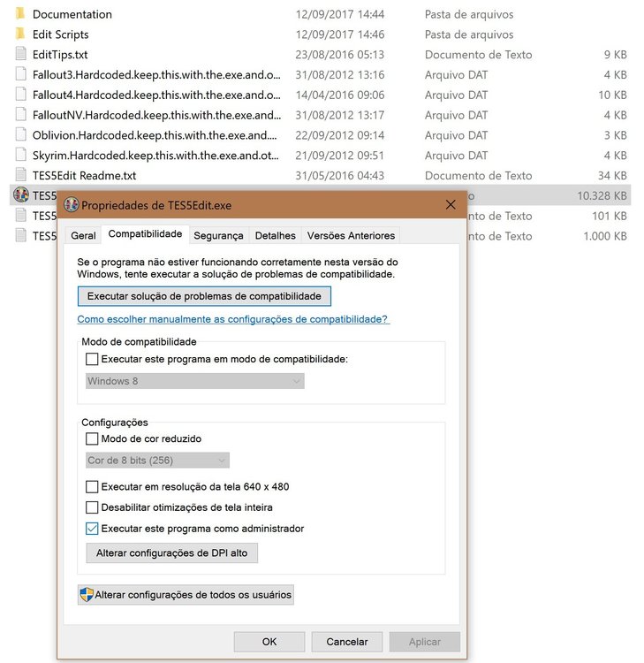
Task: Uncheck Executar este programa como administrador
Action: (92, 529)
